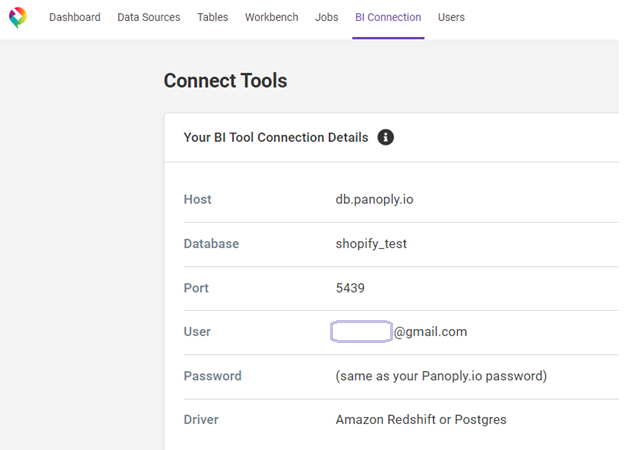The height and width of the screenshot is (450, 624).
Task: Open the Data Sources tab
Action: [149, 18]
